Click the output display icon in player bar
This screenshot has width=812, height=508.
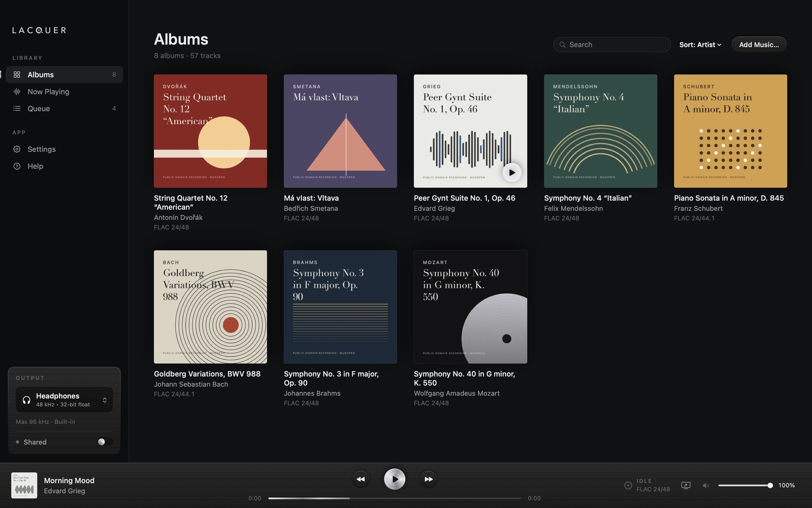pyautogui.click(x=686, y=485)
